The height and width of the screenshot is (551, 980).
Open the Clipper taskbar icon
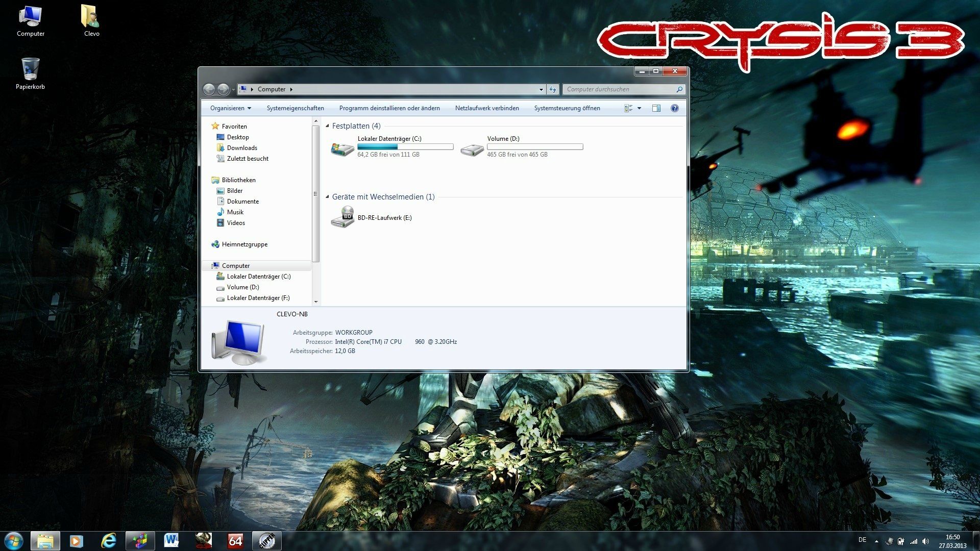pos(266,541)
